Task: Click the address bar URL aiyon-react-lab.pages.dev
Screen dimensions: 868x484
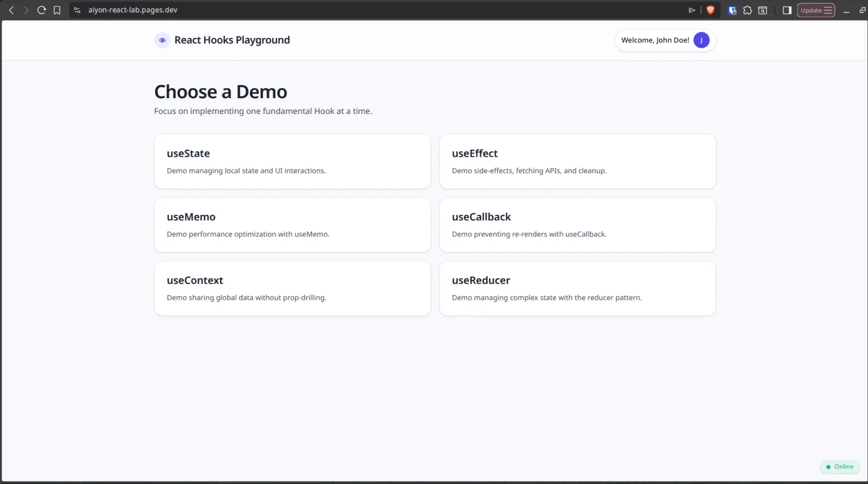Action: 133,10
